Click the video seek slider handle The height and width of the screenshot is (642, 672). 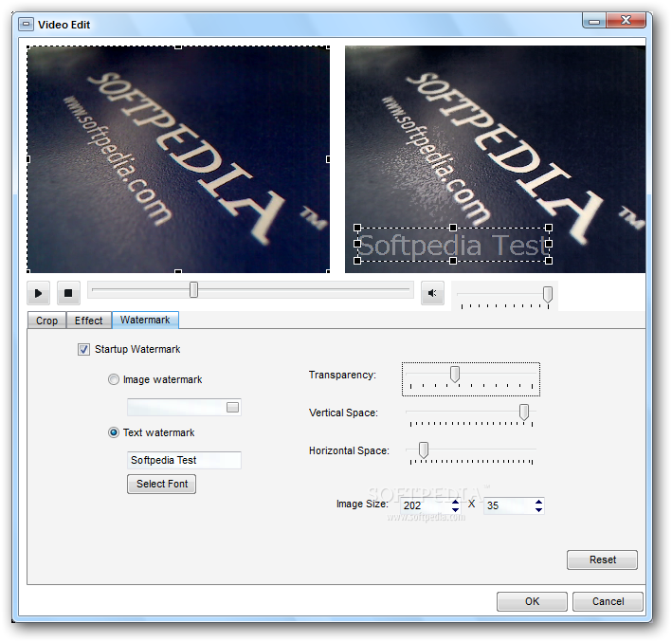pyautogui.click(x=193, y=289)
